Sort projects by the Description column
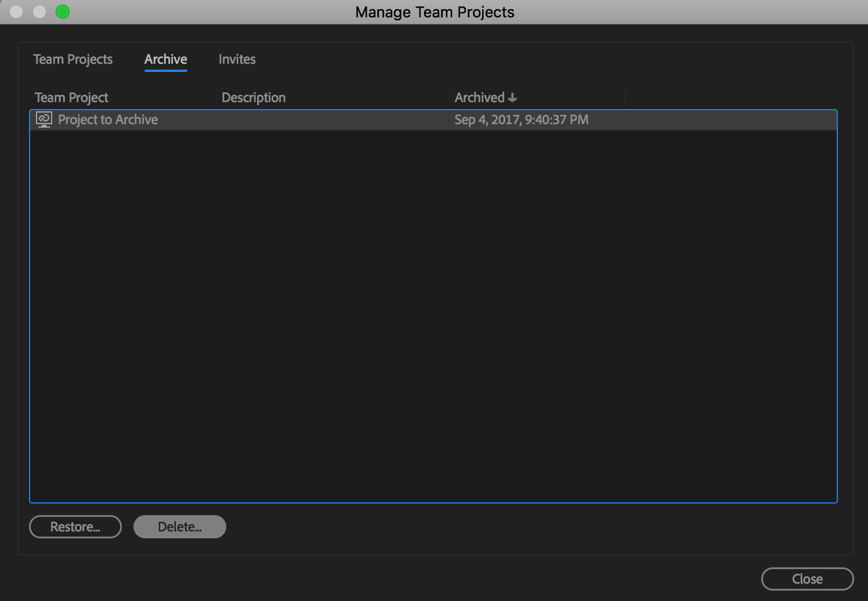 tap(253, 97)
